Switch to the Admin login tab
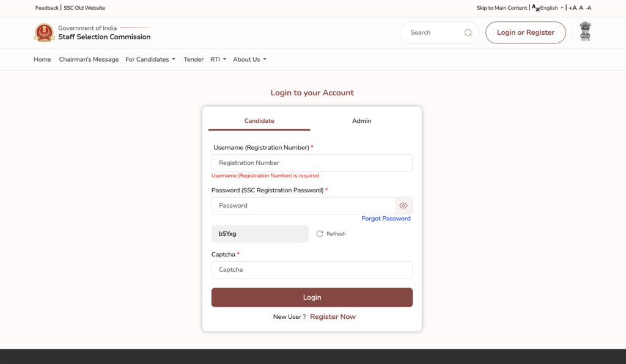This screenshot has height=364, width=626. pos(361,120)
